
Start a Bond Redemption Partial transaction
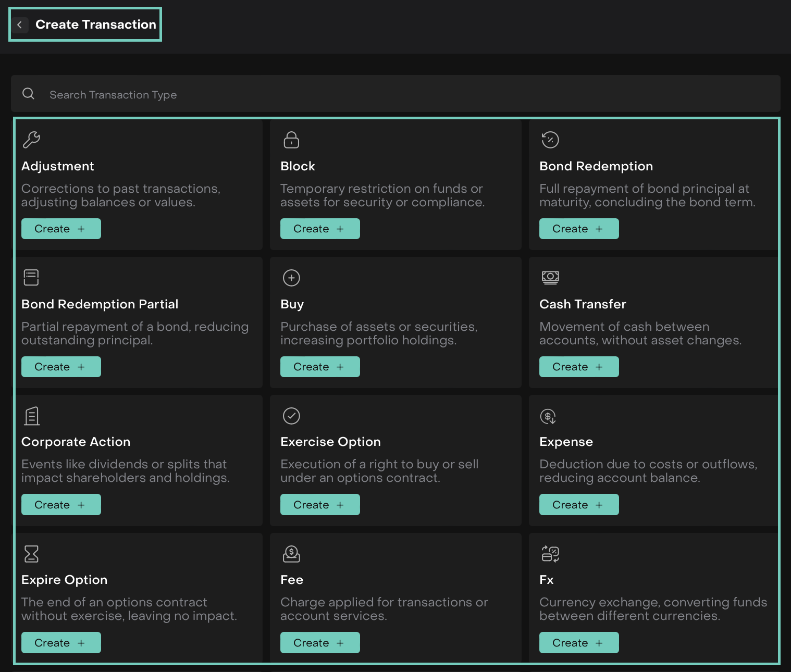click(x=61, y=367)
